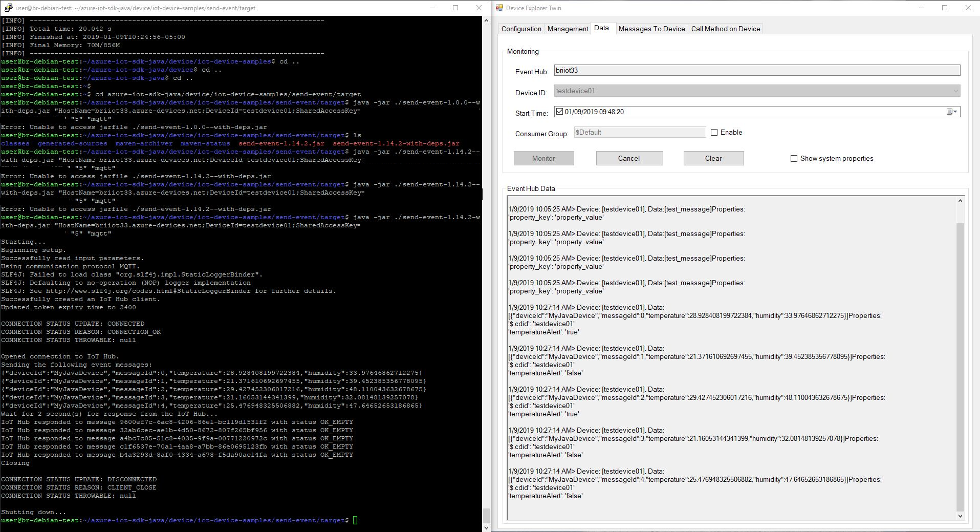Viewport: 980px width, 532px height.
Task: Expand the Device ID dropdown
Action: click(x=955, y=91)
